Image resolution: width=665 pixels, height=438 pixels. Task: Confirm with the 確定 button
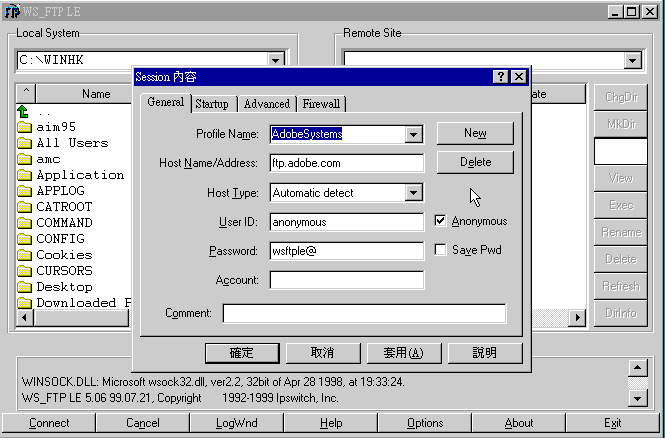tap(242, 353)
